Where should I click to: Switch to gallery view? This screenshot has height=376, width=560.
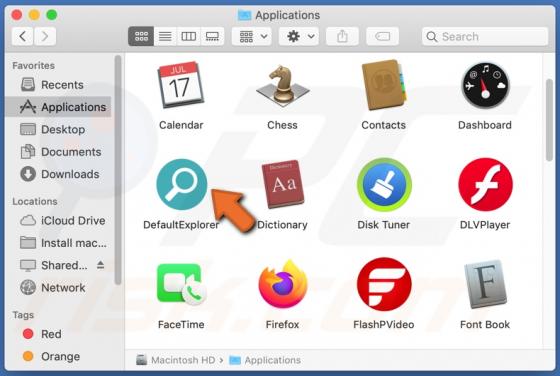click(212, 36)
